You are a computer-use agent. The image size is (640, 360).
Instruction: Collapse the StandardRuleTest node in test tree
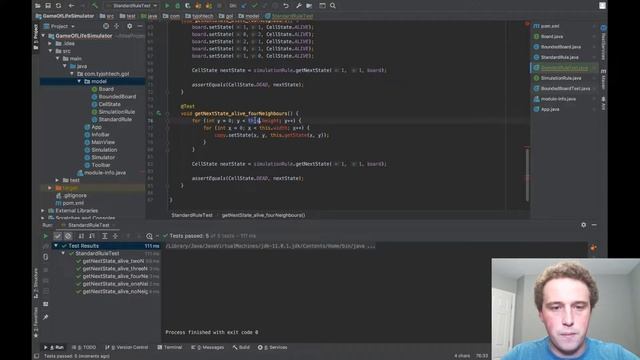tap(63, 253)
